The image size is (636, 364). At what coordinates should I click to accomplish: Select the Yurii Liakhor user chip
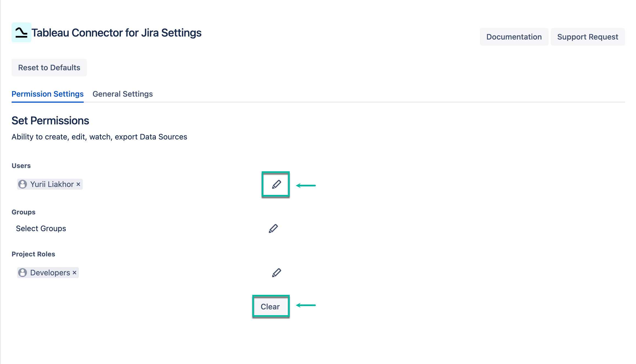49,184
